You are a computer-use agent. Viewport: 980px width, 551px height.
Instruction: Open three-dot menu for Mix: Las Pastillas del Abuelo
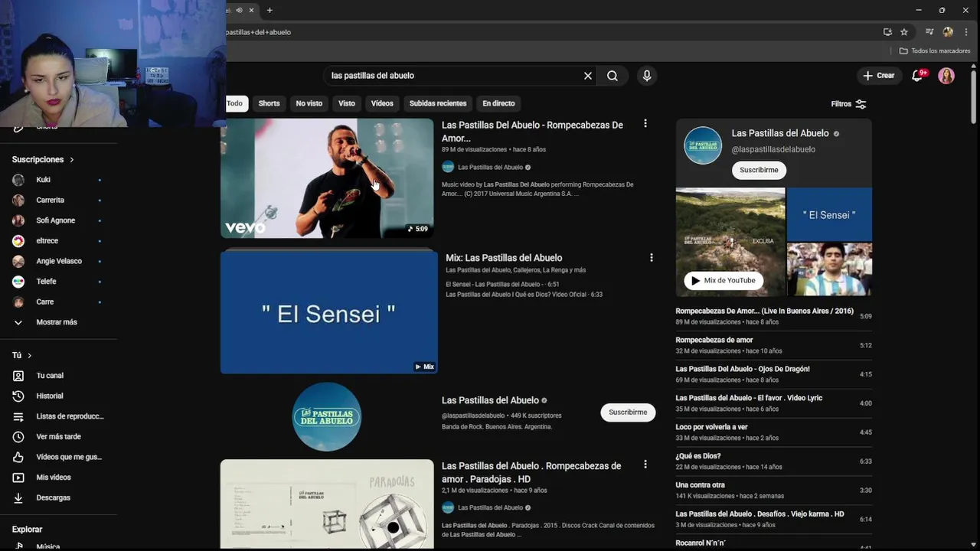click(x=652, y=258)
